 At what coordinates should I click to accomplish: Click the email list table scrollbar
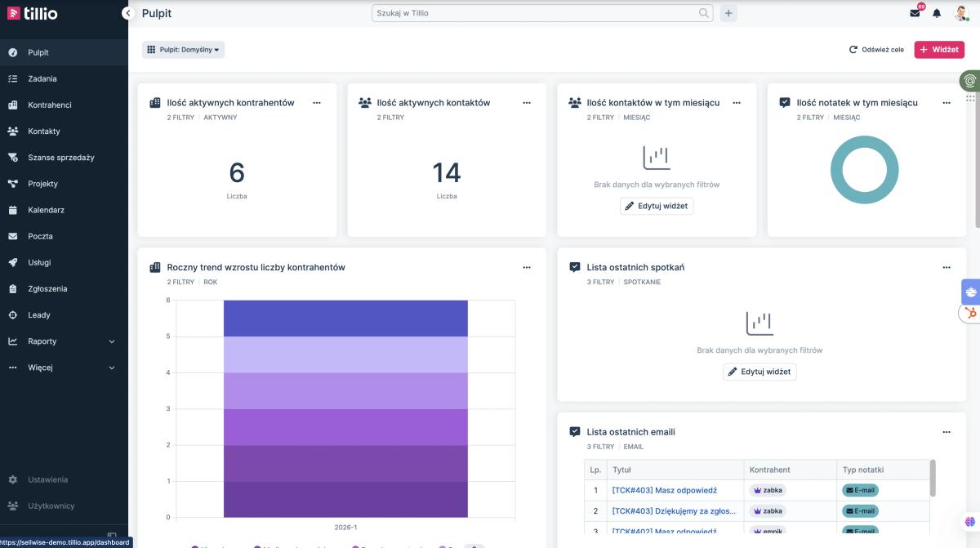(933, 478)
